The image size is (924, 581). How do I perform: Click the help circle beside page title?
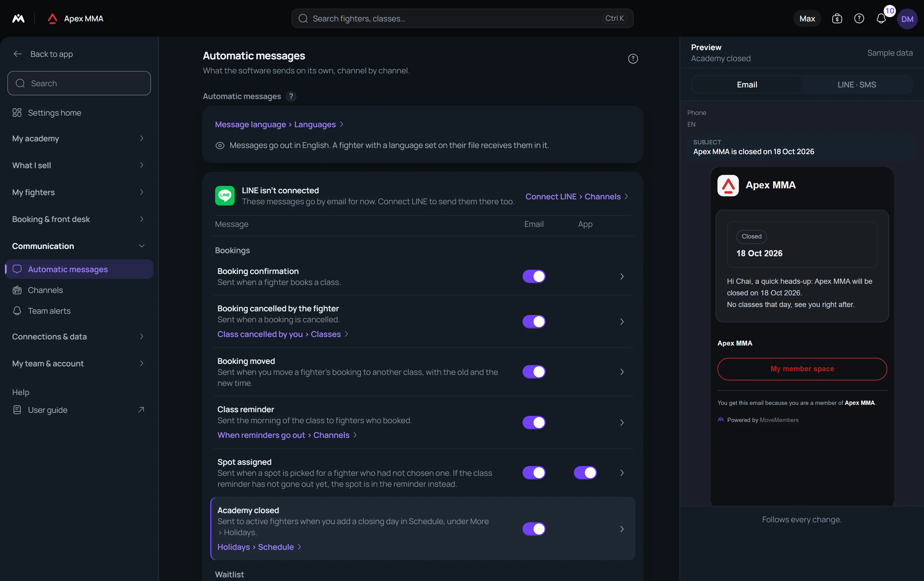(x=633, y=59)
